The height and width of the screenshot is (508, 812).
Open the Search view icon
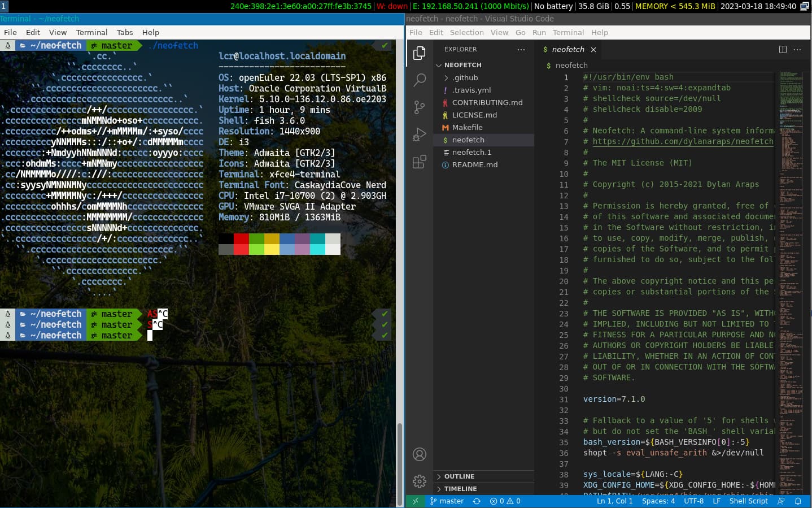tap(419, 80)
